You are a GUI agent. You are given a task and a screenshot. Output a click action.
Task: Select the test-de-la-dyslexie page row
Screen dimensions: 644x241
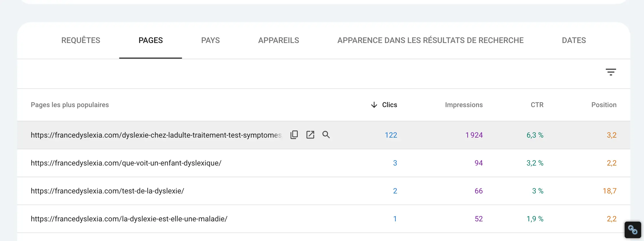107,191
